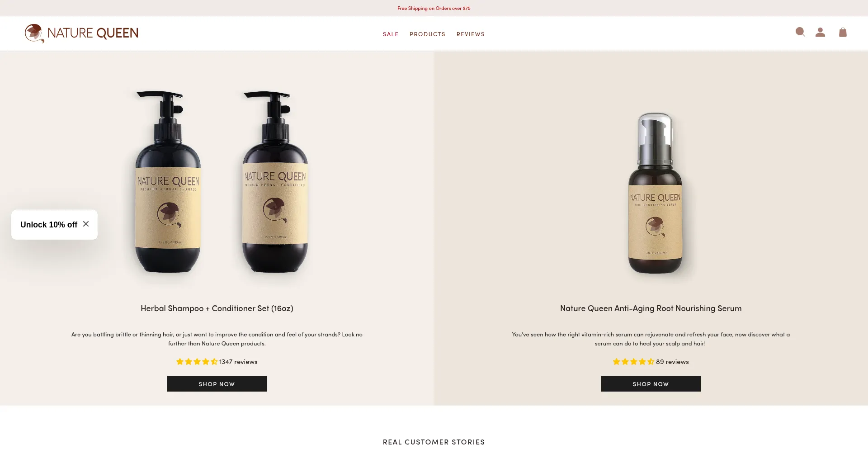View the 89 reviews star rating

tap(651, 362)
